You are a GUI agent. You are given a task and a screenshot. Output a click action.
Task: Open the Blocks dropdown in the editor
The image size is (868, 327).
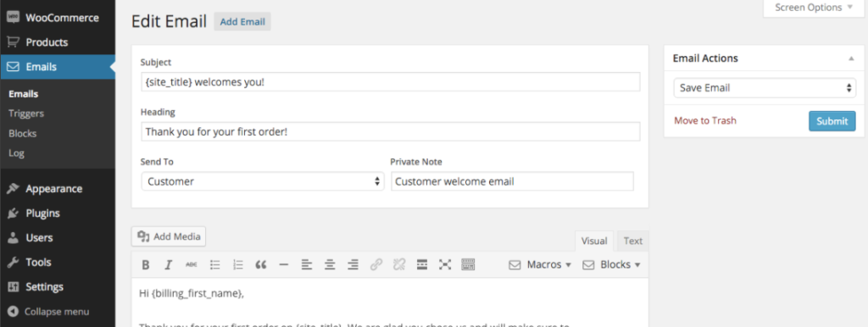[x=611, y=265]
